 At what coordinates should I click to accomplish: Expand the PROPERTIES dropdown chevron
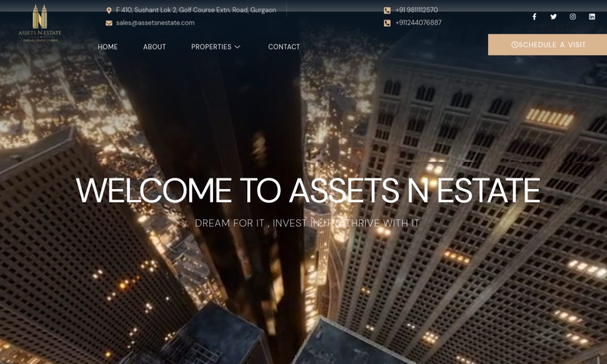[238, 47]
